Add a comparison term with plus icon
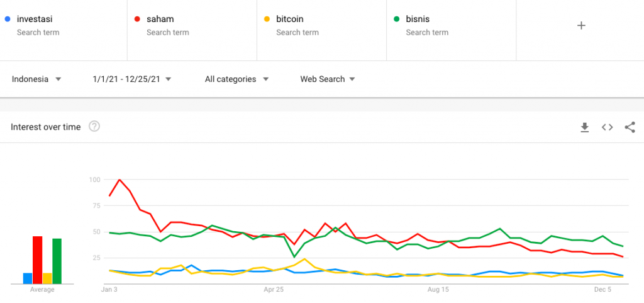The image size is (644, 303). (581, 26)
